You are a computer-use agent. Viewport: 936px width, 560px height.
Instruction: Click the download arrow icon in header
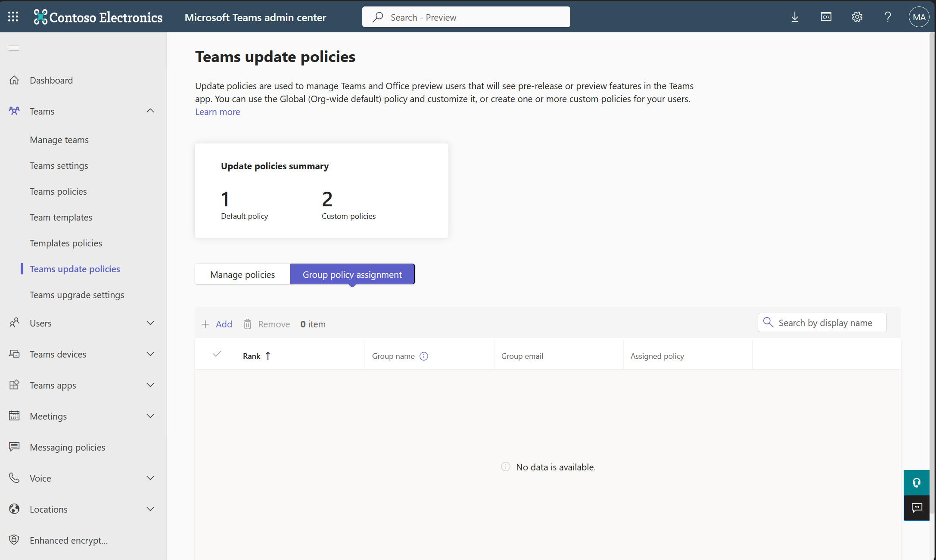pos(795,17)
